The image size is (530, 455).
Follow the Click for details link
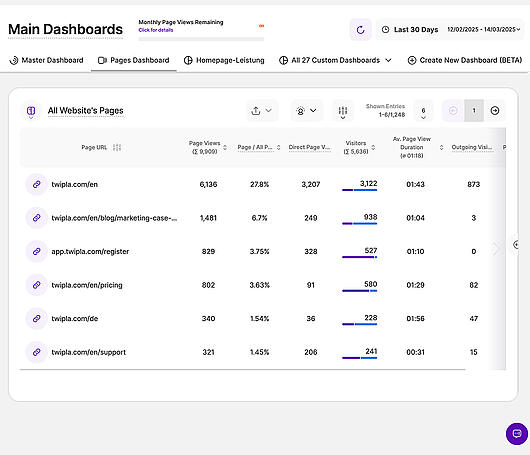click(155, 30)
